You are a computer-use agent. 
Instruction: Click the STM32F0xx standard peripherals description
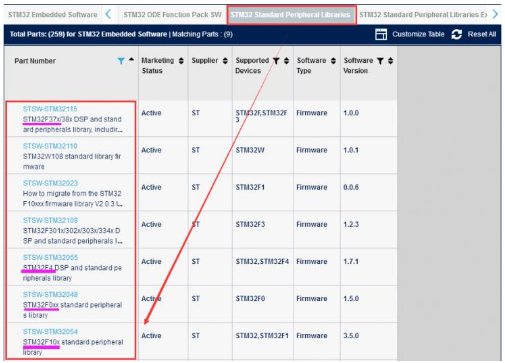[72, 310]
